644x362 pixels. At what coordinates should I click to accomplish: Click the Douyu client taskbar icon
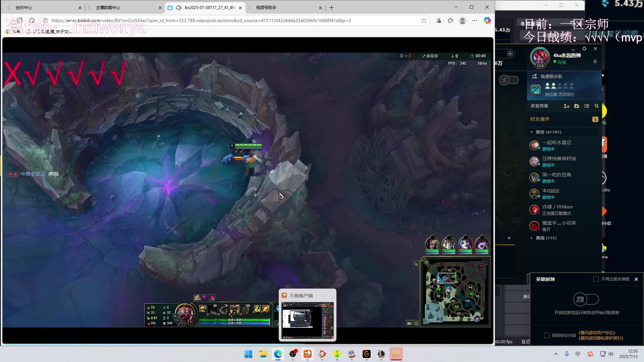click(308, 354)
